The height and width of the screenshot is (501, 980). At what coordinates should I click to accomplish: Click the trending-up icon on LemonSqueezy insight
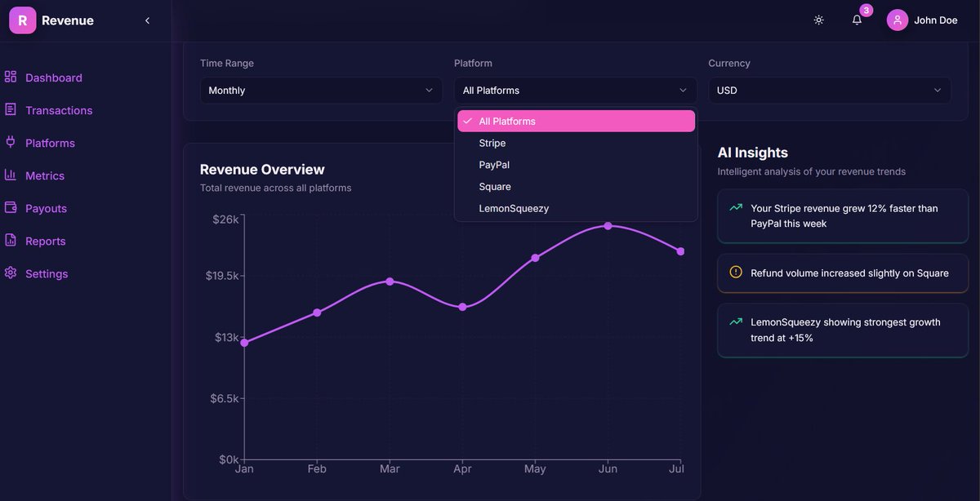[736, 321]
